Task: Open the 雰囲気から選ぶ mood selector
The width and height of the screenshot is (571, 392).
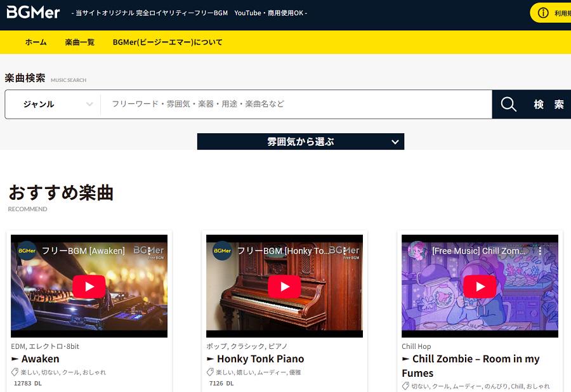Action: 300,141
